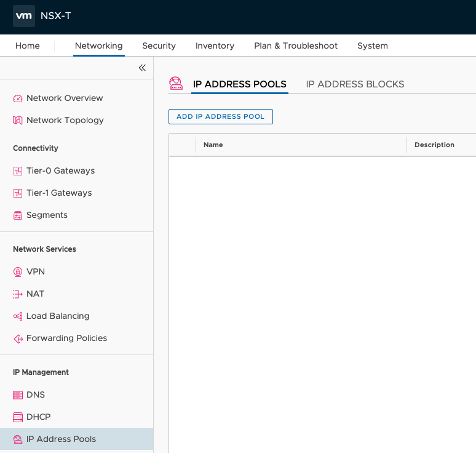
Task: Click the VPN lock icon
Action: (x=18, y=272)
